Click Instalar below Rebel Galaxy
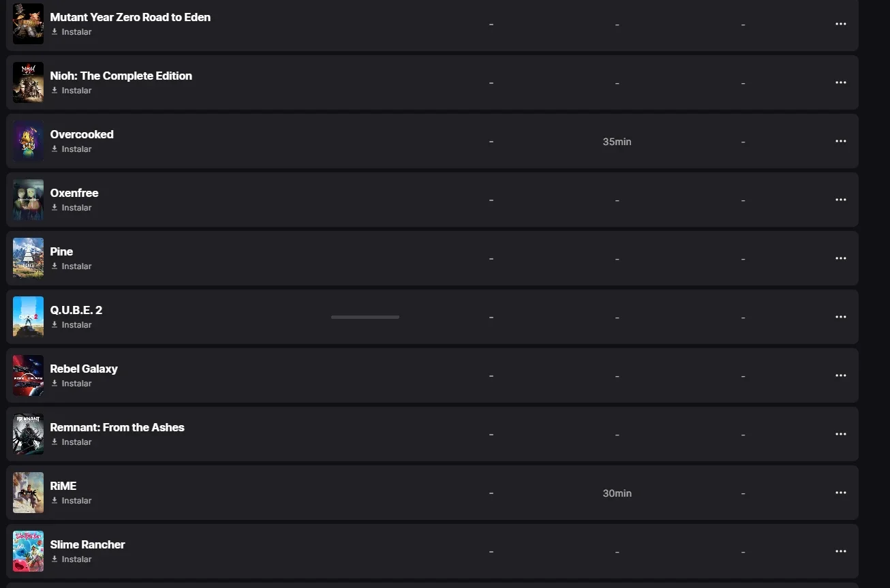 (72, 384)
